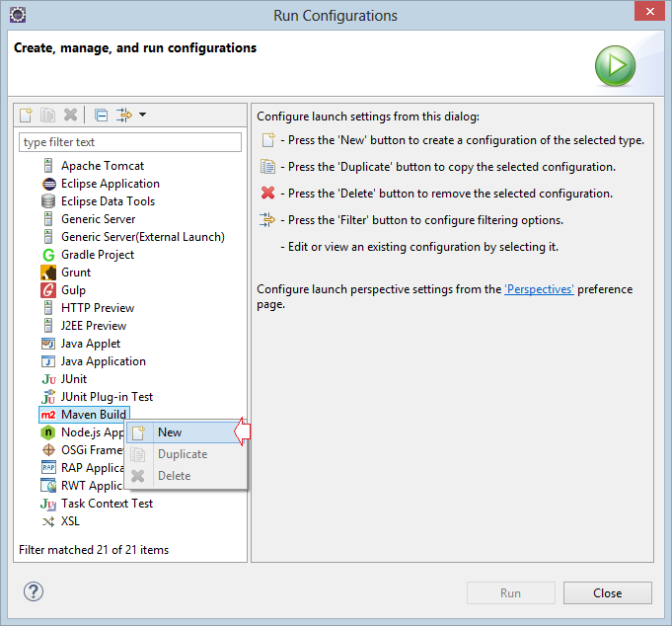Viewport: 672px width, 626px height.
Task: Choose 'Duplicate' from the context menu
Action: click(186, 454)
